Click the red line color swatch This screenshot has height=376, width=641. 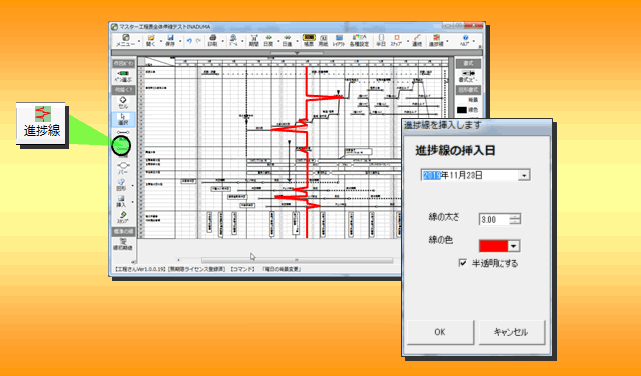point(494,246)
